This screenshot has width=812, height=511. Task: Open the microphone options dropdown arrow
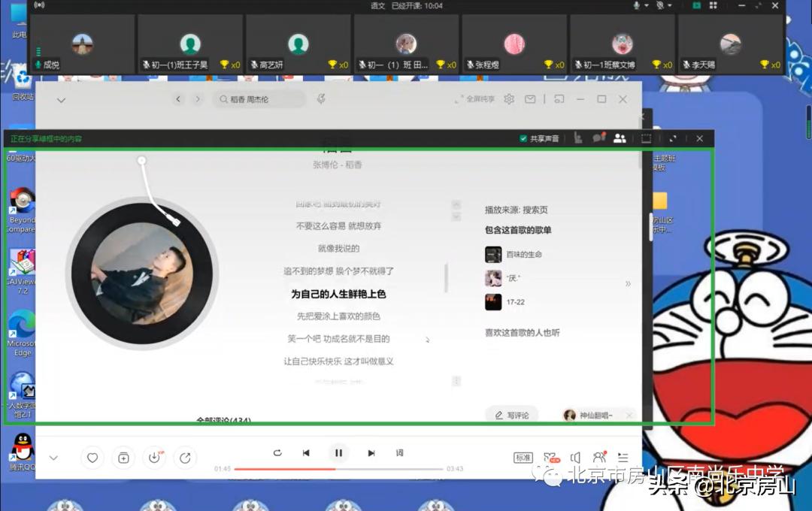[x=647, y=5]
